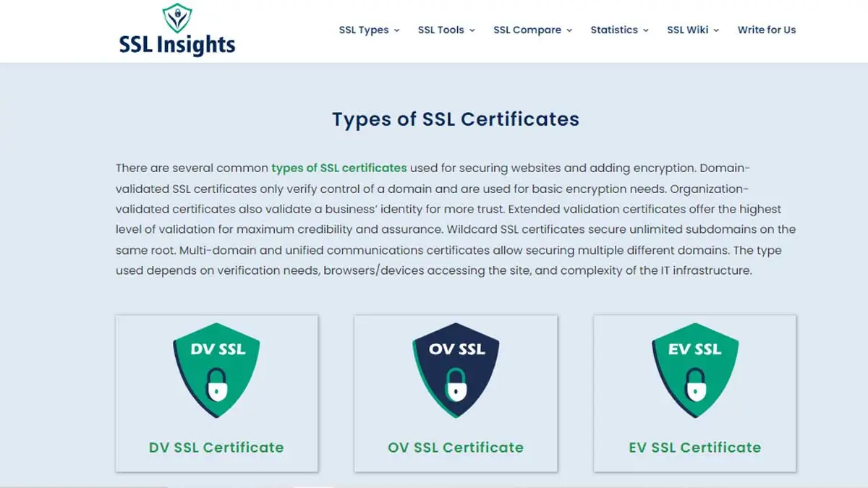
Task: Select the SSL Types menu label
Action: click(x=364, y=30)
